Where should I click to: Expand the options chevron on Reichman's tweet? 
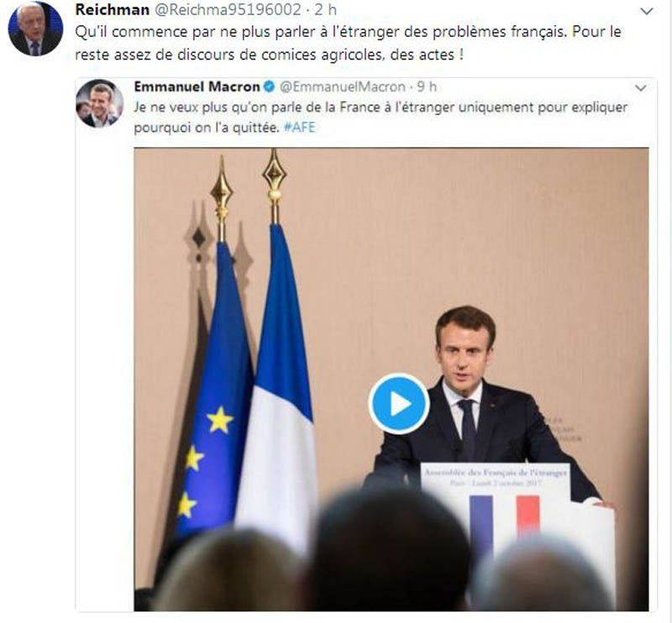click(646, 11)
